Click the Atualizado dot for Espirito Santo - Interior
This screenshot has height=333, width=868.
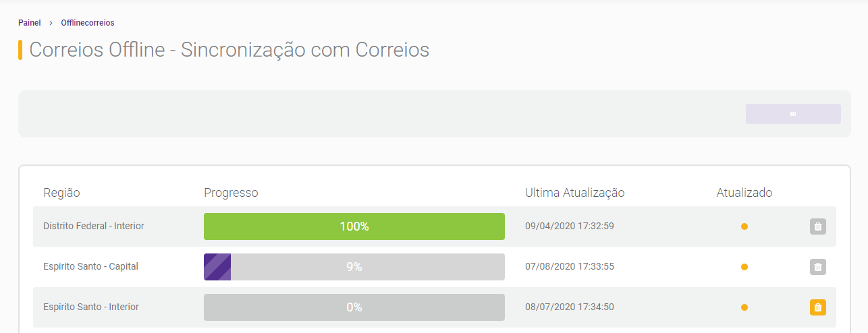pos(744,307)
